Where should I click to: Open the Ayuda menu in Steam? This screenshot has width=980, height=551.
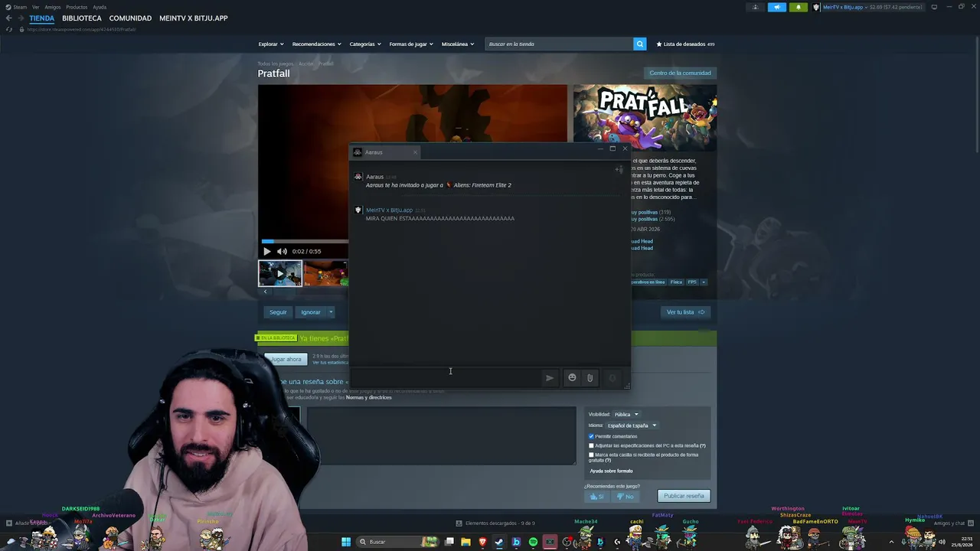pos(100,7)
